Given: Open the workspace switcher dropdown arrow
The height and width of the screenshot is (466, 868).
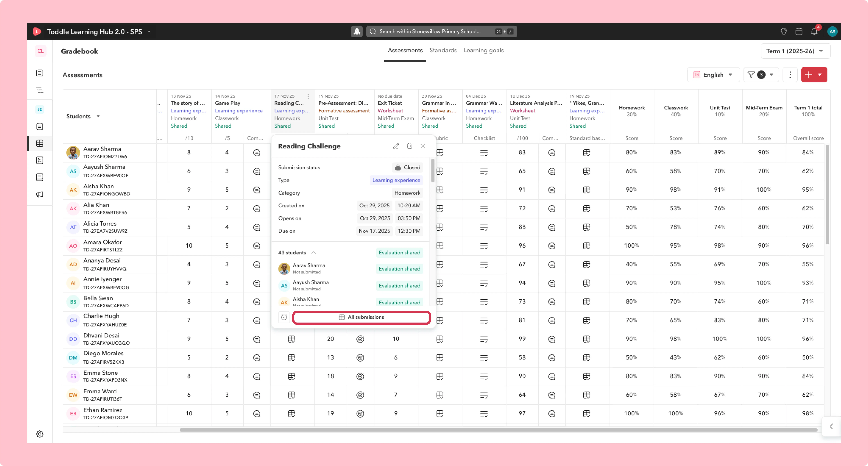Looking at the screenshot, I should [149, 31].
